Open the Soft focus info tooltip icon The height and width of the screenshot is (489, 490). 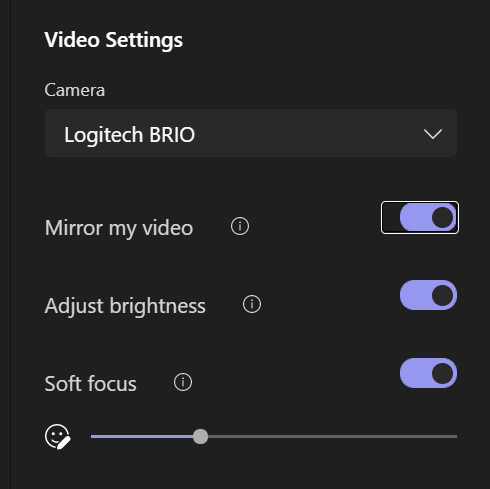(183, 382)
